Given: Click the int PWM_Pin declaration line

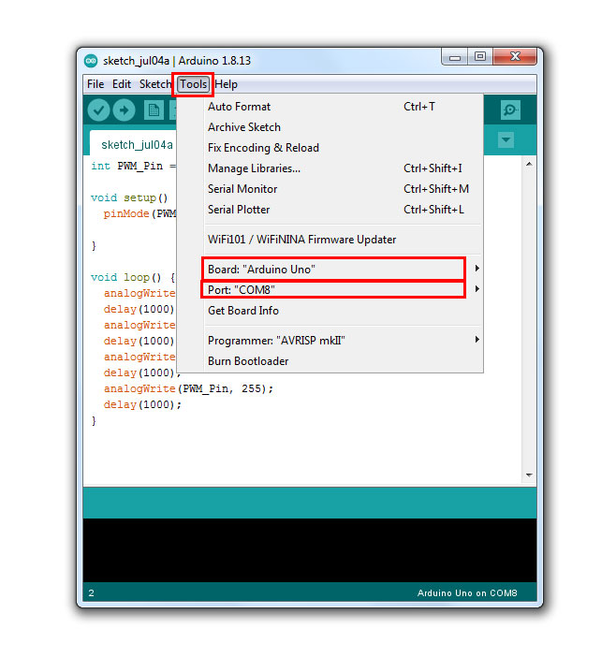Looking at the screenshot, I should [x=133, y=166].
